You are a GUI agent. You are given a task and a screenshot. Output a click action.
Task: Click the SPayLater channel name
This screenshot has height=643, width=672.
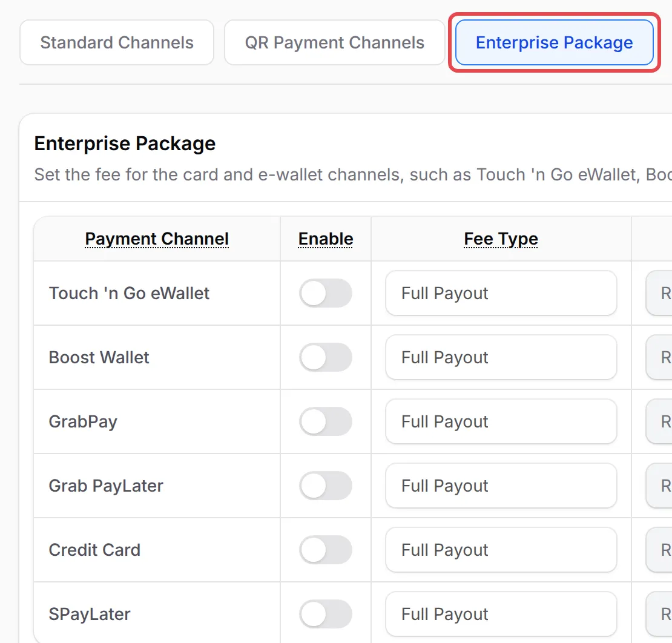tap(90, 615)
